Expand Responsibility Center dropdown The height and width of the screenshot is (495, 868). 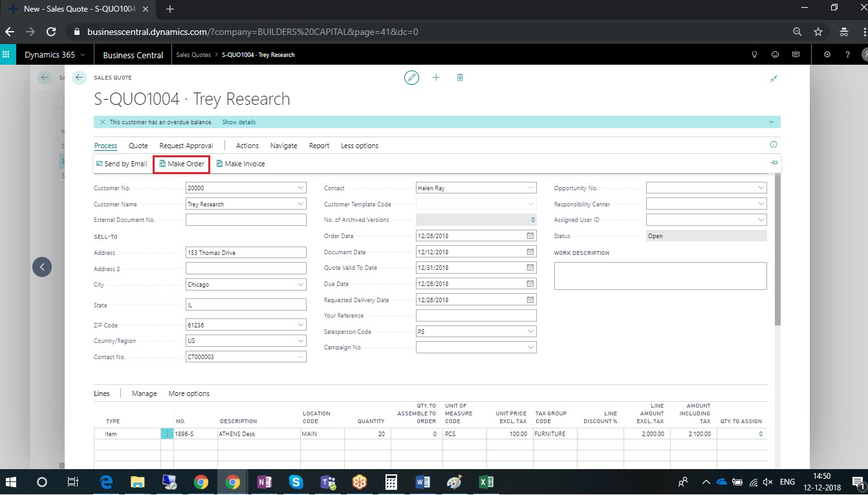click(x=761, y=204)
